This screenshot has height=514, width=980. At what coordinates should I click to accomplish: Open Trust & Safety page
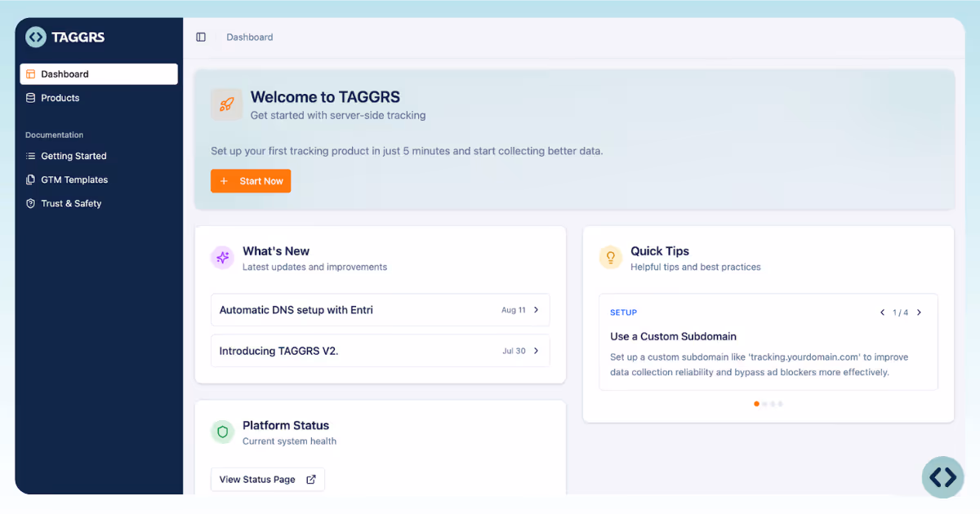99,203
